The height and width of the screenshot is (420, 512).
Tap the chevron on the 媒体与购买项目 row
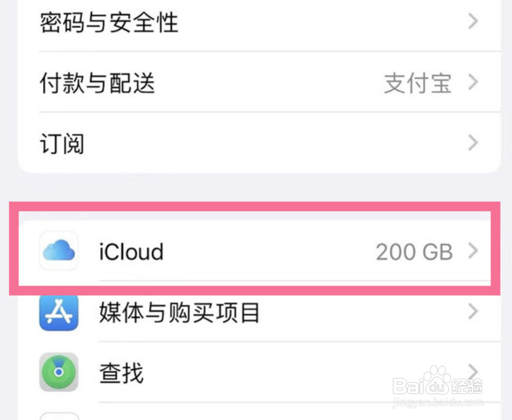click(473, 312)
